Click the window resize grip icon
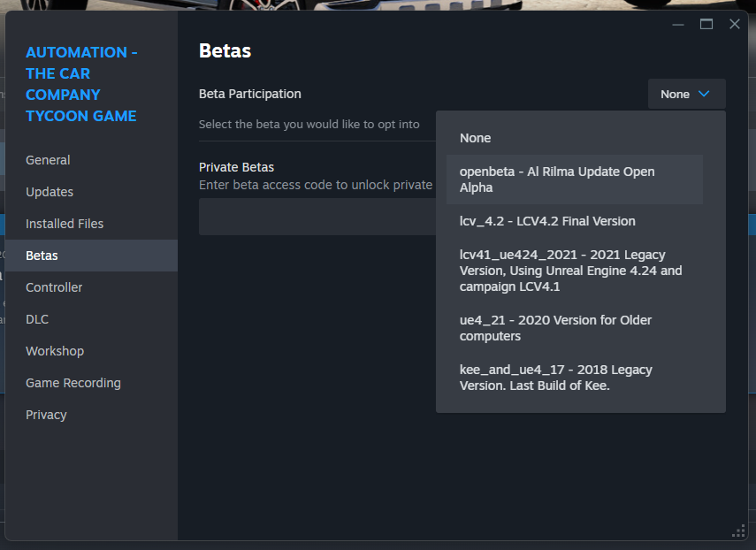The image size is (756, 550). 738,531
